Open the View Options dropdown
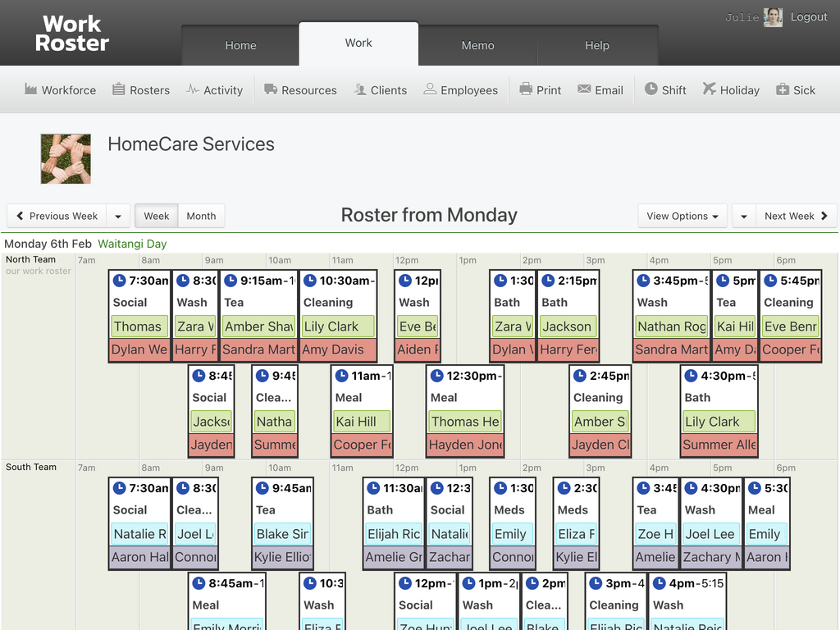This screenshot has width=840, height=630. coord(682,216)
